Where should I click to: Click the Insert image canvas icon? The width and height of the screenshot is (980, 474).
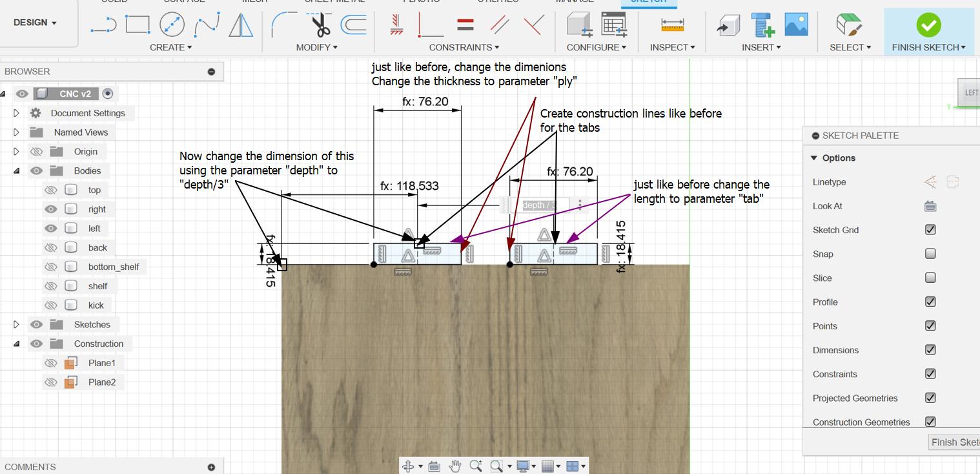click(x=796, y=25)
